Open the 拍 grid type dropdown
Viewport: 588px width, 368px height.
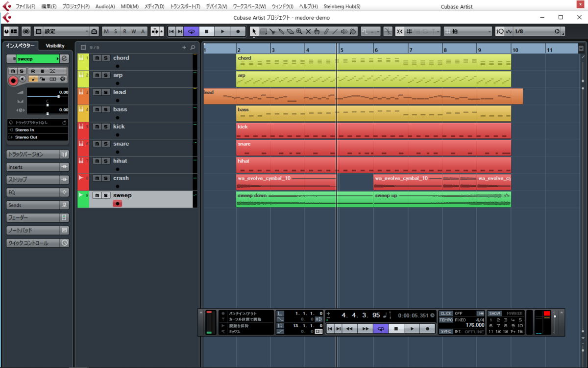pos(468,31)
